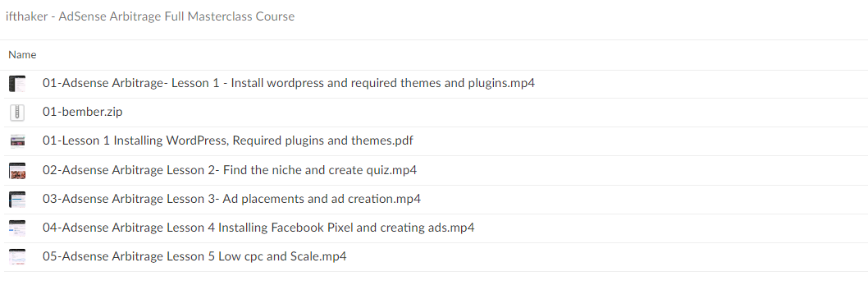This screenshot has height=304, width=868.
Task: Open 01-Lesson 1 Installing WordPress pdf file name
Action: [227, 140]
